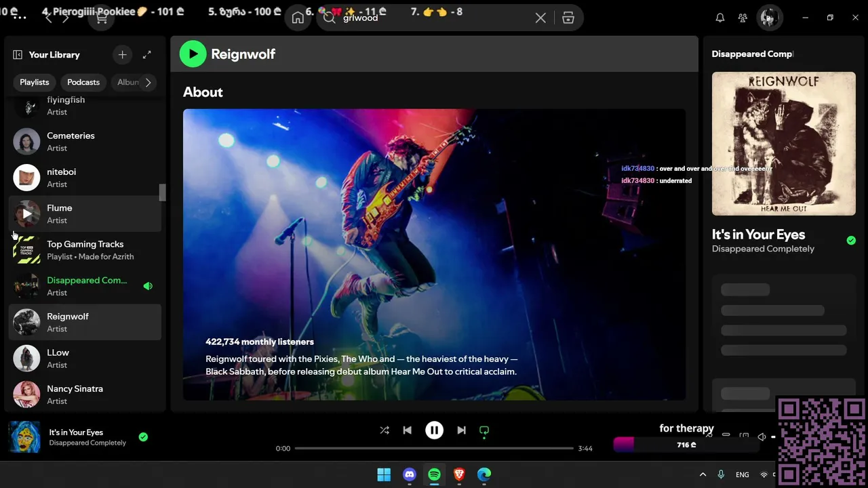Click the niteboi artist avatar
Image resolution: width=868 pixels, height=488 pixels.
pos(26,178)
